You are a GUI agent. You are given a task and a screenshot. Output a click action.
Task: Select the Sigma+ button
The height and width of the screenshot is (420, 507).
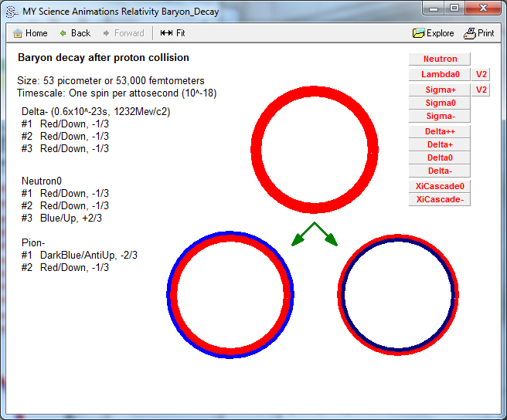pos(439,90)
